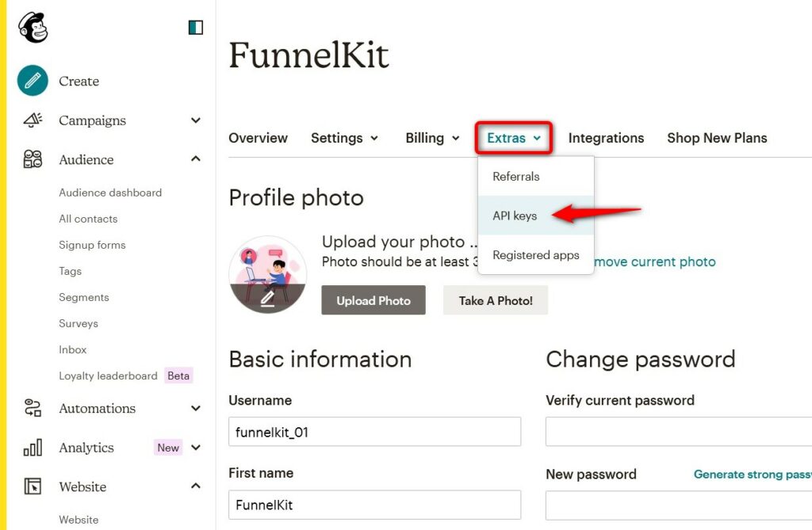
Task: Choose Registered apps menu entry
Action: pos(535,254)
